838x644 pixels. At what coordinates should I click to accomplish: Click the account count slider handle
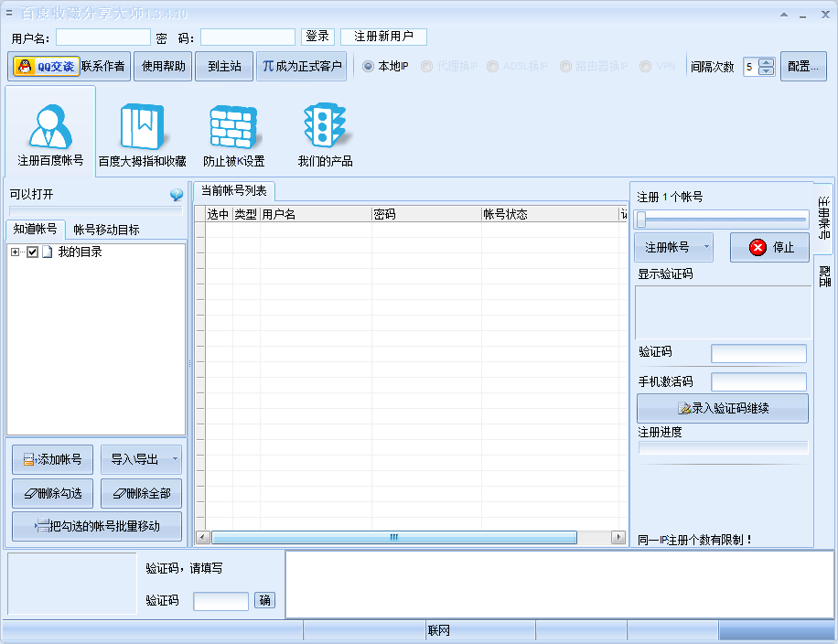coord(642,219)
